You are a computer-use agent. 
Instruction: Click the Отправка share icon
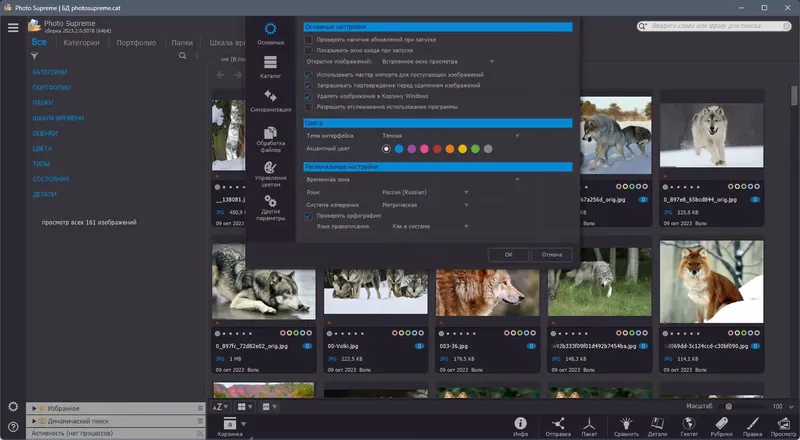point(558,427)
